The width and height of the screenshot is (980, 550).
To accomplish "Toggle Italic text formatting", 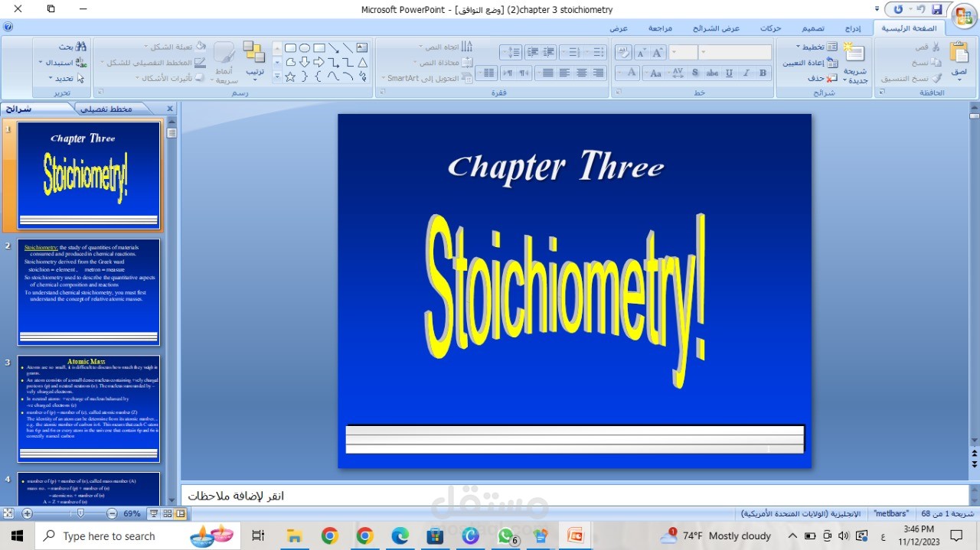I will [x=746, y=73].
